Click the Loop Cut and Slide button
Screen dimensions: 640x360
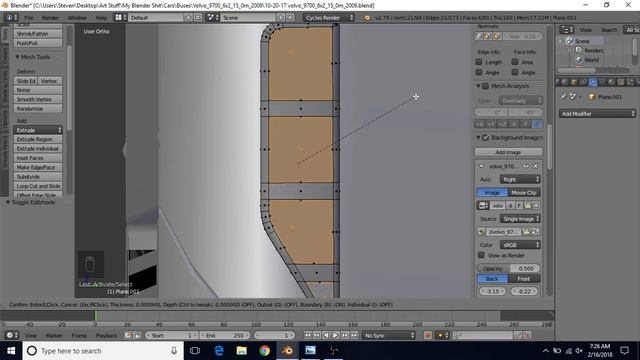click(38, 186)
